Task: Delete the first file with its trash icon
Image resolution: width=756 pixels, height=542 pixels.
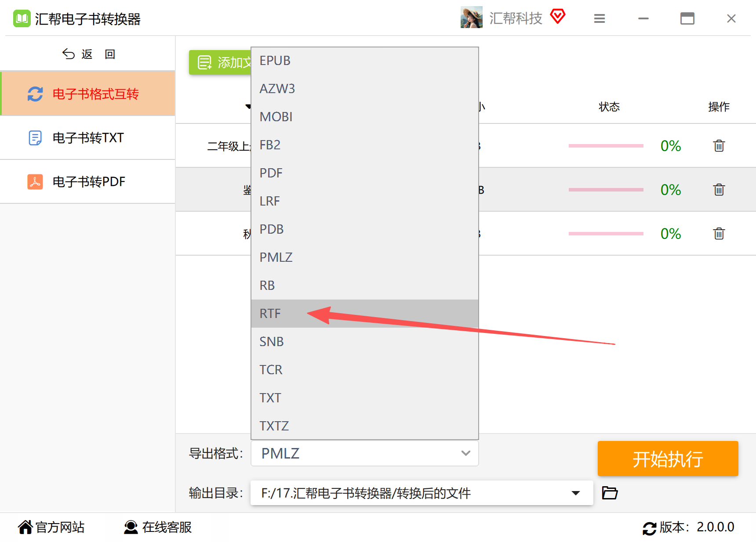Action: click(719, 146)
